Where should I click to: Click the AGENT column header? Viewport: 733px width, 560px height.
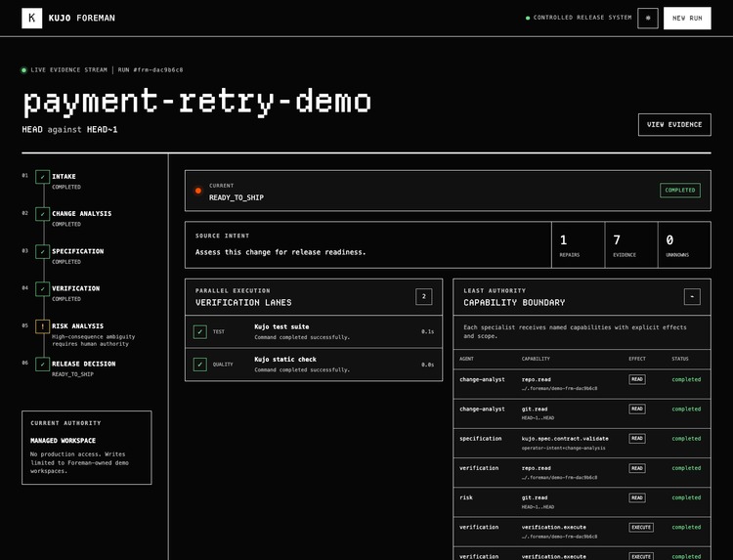[x=466, y=359]
